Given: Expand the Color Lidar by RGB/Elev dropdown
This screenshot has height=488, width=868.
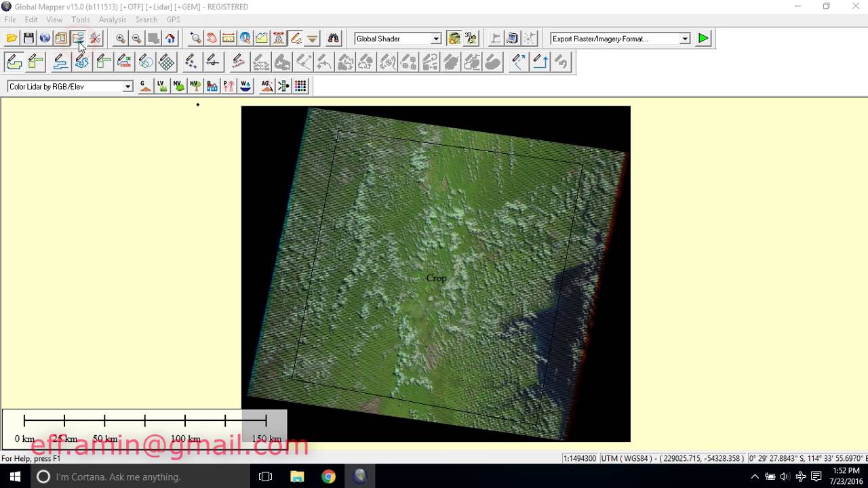Looking at the screenshot, I should (127, 87).
